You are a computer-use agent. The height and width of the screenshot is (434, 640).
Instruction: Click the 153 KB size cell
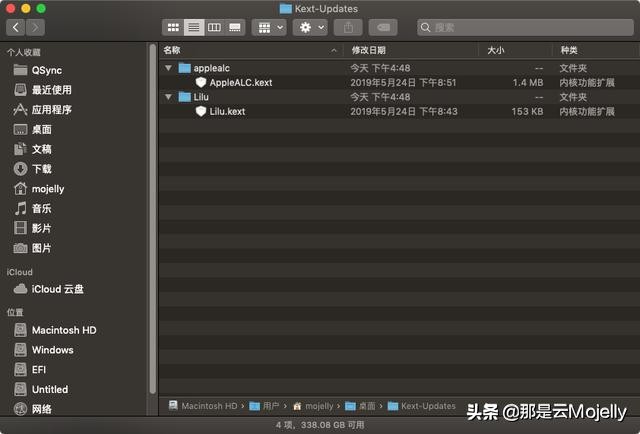point(527,111)
